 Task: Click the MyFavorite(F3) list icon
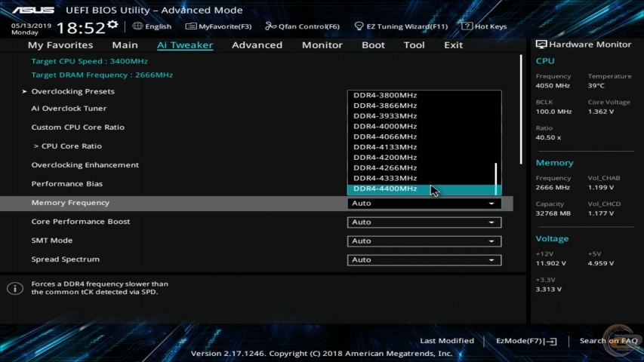(190, 26)
